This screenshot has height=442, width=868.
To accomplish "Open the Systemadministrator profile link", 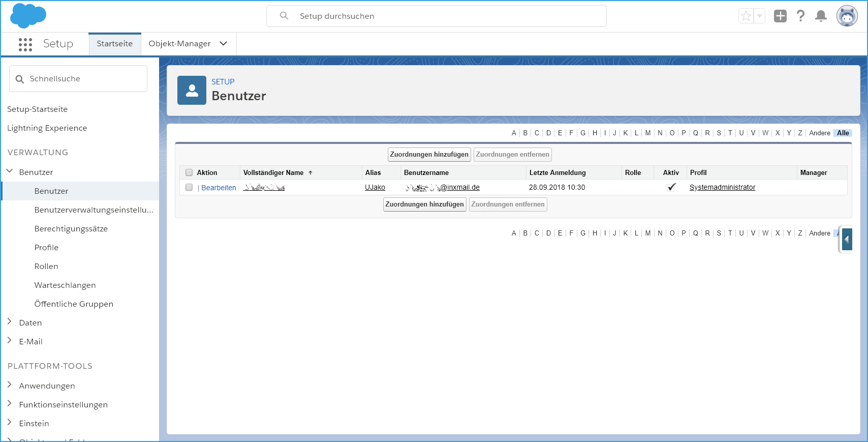I will 722,187.
